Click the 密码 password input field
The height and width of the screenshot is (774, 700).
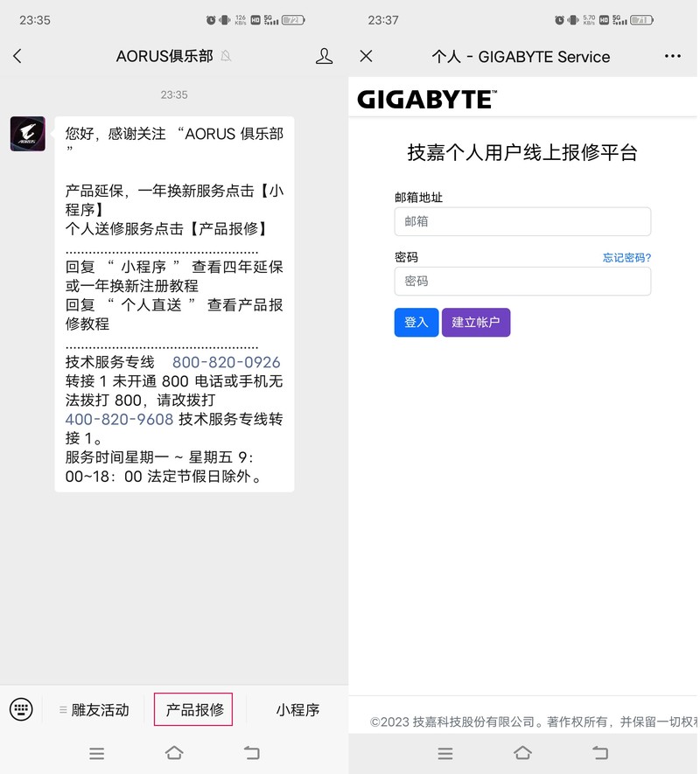point(522,281)
